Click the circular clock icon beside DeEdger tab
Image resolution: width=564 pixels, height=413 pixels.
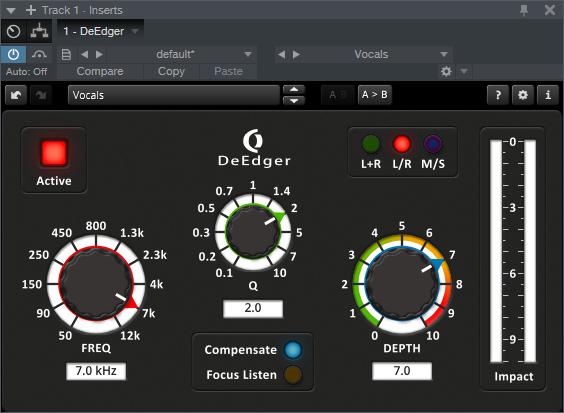[14, 32]
